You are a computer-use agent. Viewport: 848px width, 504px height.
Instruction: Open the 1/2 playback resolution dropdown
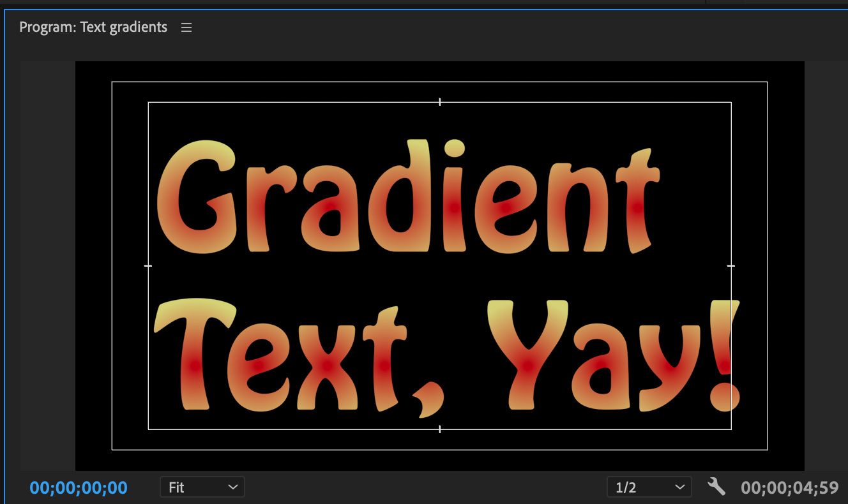(x=649, y=487)
